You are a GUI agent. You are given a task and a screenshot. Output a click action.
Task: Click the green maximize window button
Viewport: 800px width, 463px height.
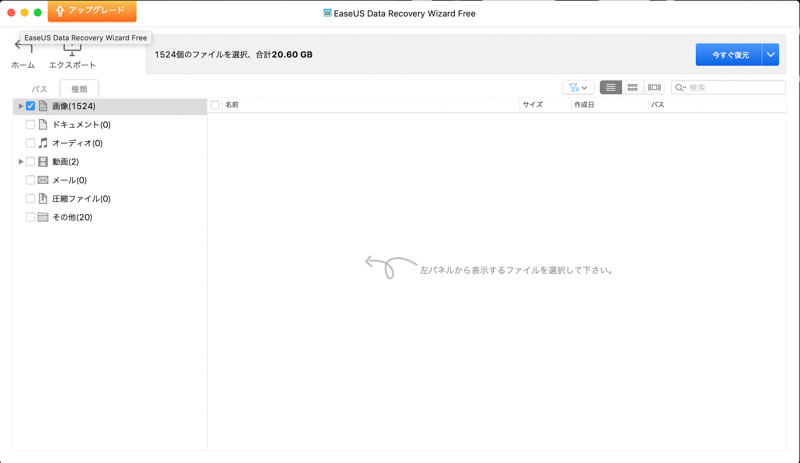tap(38, 12)
